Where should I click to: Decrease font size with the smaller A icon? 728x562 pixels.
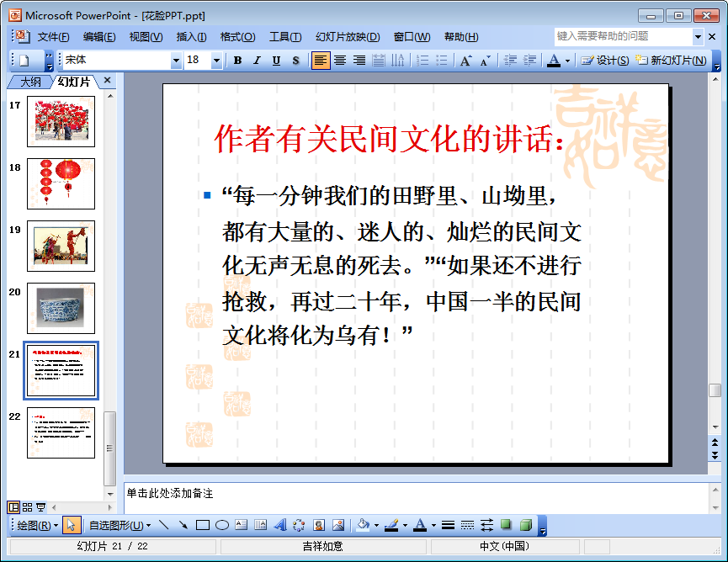coord(485,61)
